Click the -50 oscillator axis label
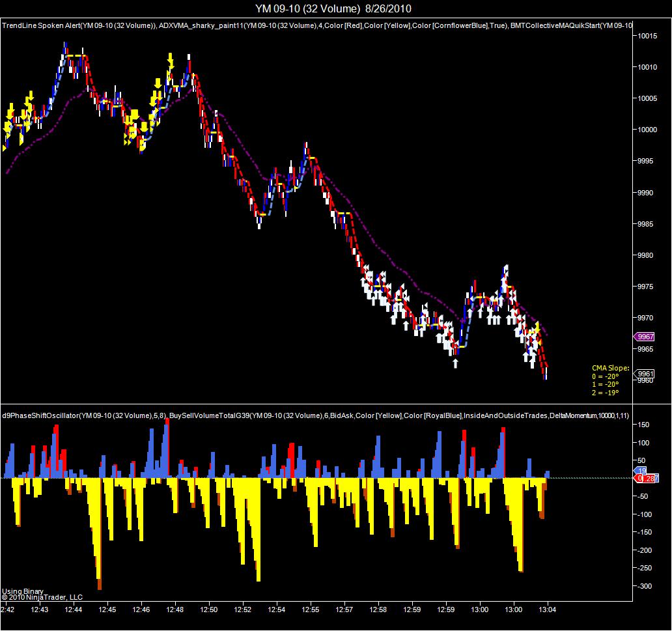Viewport: 672px width, 631px height. (x=642, y=496)
